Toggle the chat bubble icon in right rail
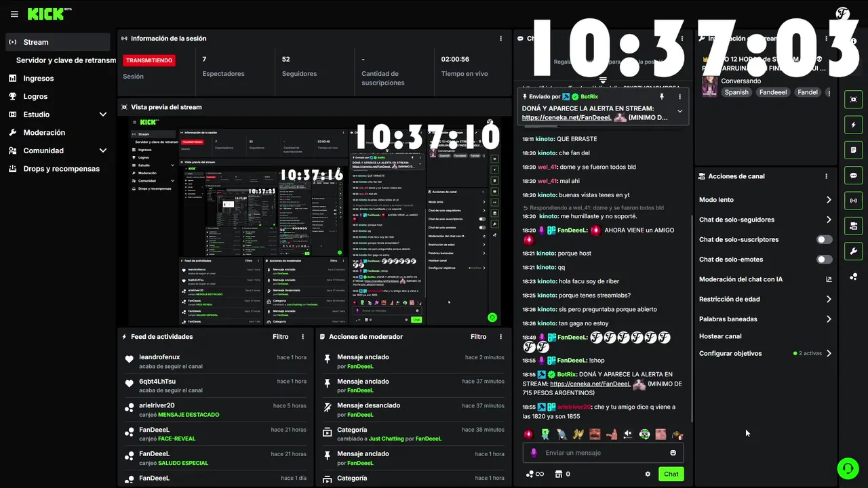The height and width of the screenshot is (488, 868). 853,175
